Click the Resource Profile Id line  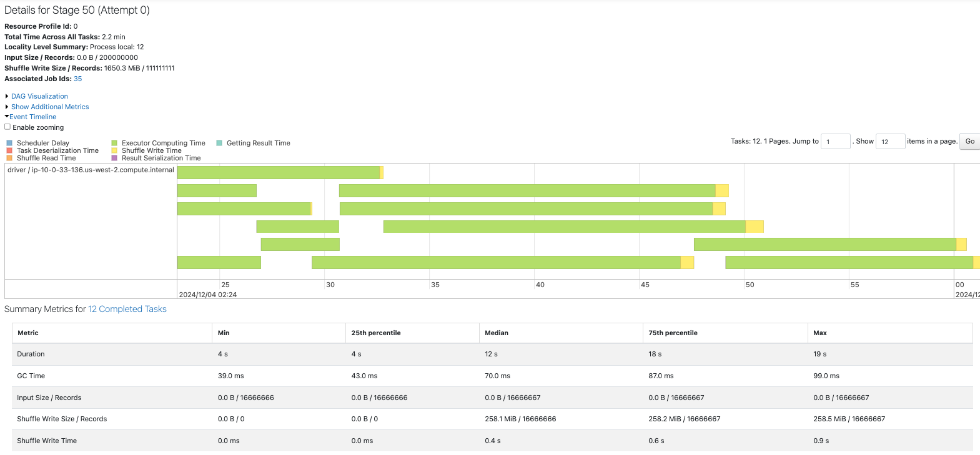tap(41, 26)
